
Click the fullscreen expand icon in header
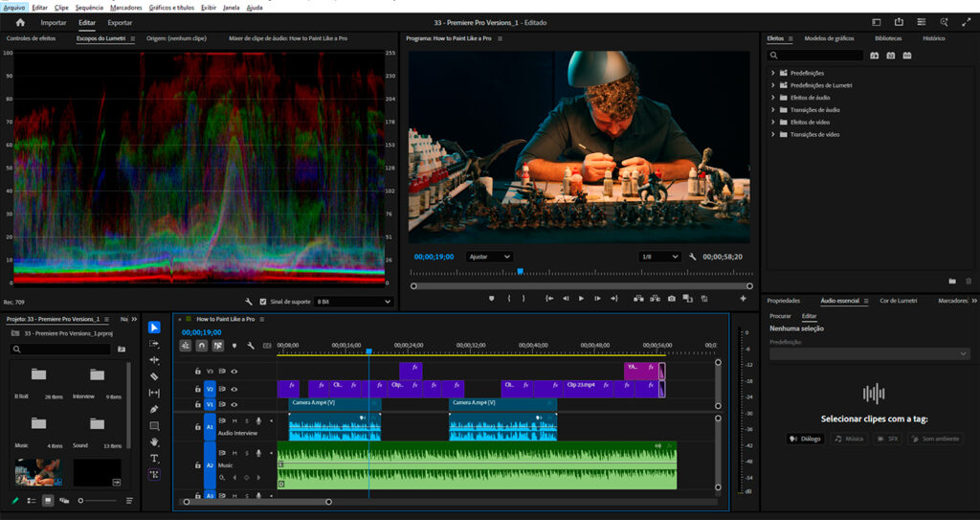click(x=967, y=22)
